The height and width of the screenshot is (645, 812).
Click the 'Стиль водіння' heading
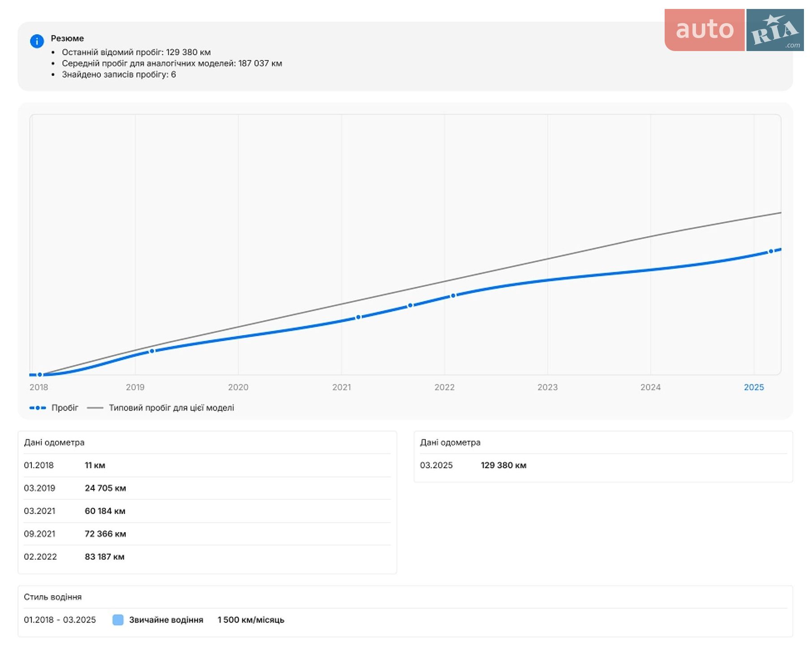pos(53,597)
